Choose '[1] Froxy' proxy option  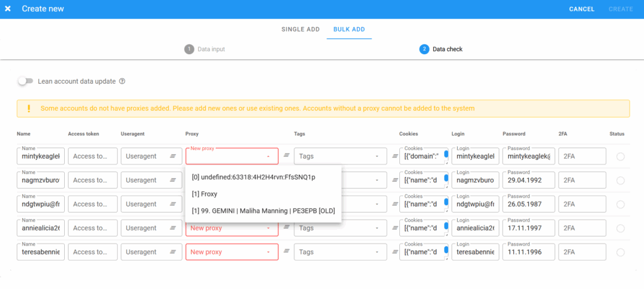[x=264, y=194]
